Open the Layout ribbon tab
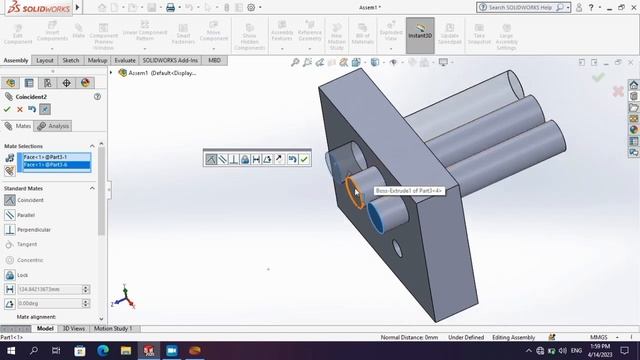640x360 pixels. 45,60
